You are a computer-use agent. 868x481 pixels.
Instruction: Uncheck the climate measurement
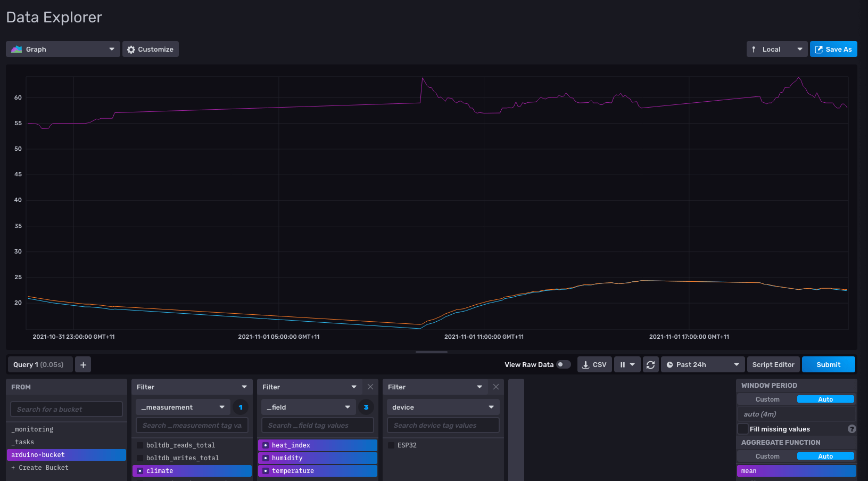coord(192,471)
